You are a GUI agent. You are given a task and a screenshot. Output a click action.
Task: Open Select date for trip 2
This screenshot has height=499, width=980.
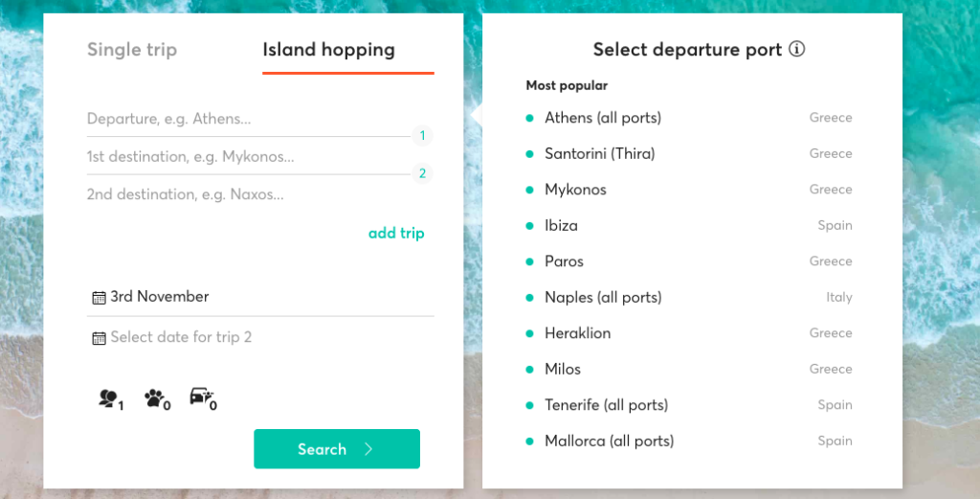pos(260,337)
